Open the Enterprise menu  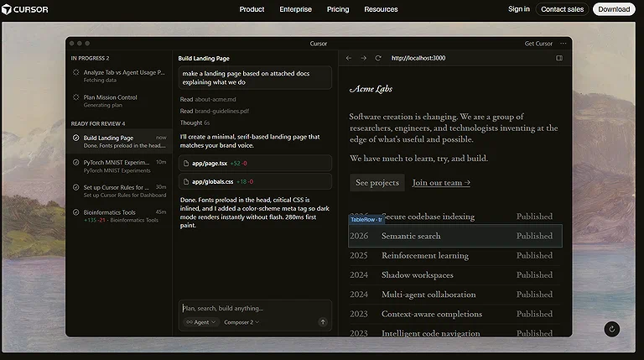[295, 9]
